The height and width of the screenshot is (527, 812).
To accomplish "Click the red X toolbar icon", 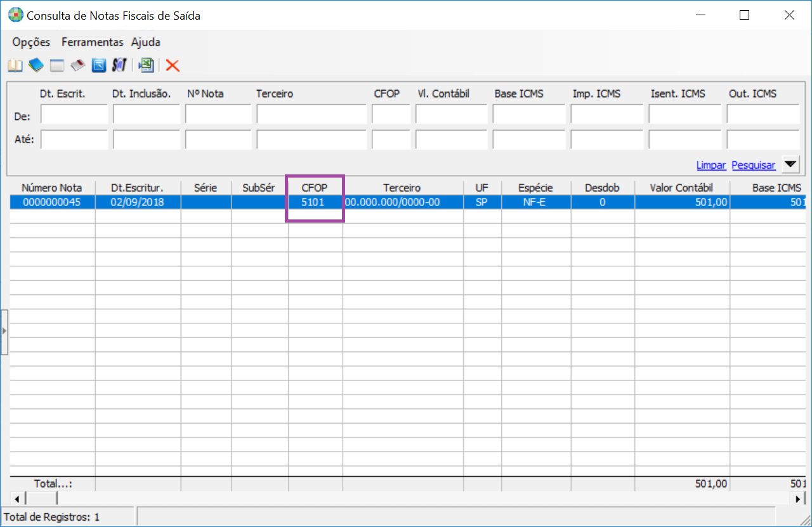I will coord(173,65).
